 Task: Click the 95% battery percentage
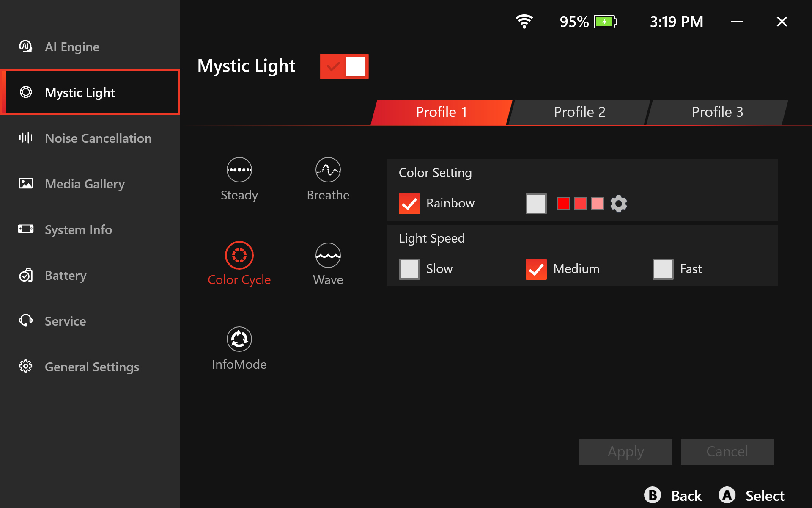574,22
